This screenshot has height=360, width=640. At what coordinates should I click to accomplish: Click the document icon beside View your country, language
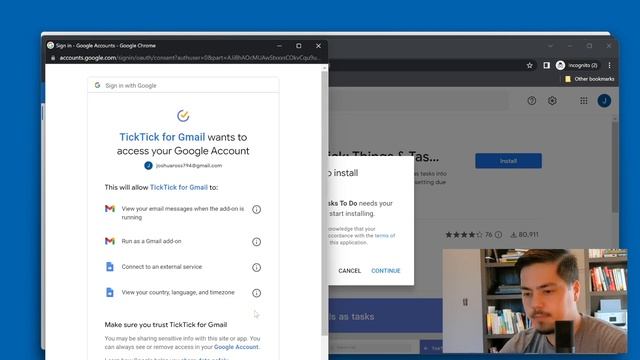tap(110, 292)
